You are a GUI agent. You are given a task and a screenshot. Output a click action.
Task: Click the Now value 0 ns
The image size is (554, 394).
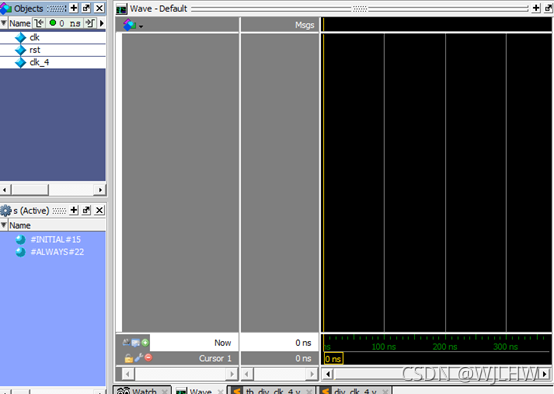tap(303, 343)
